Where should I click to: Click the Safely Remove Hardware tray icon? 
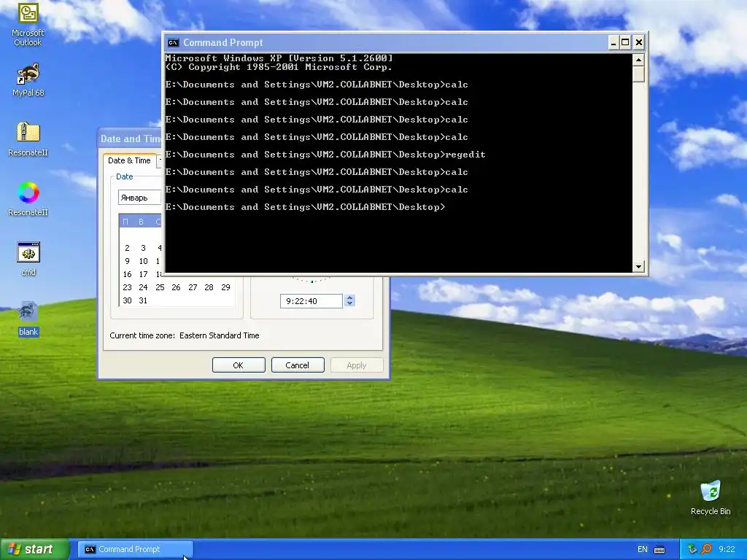692,549
